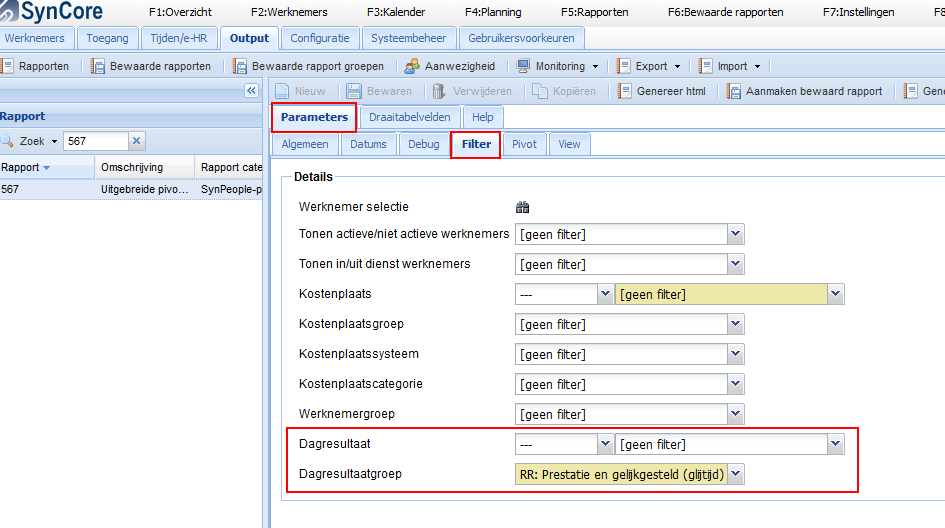
Task: Switch to the Draaitabelvelden tab
Action: click(410, 117)
